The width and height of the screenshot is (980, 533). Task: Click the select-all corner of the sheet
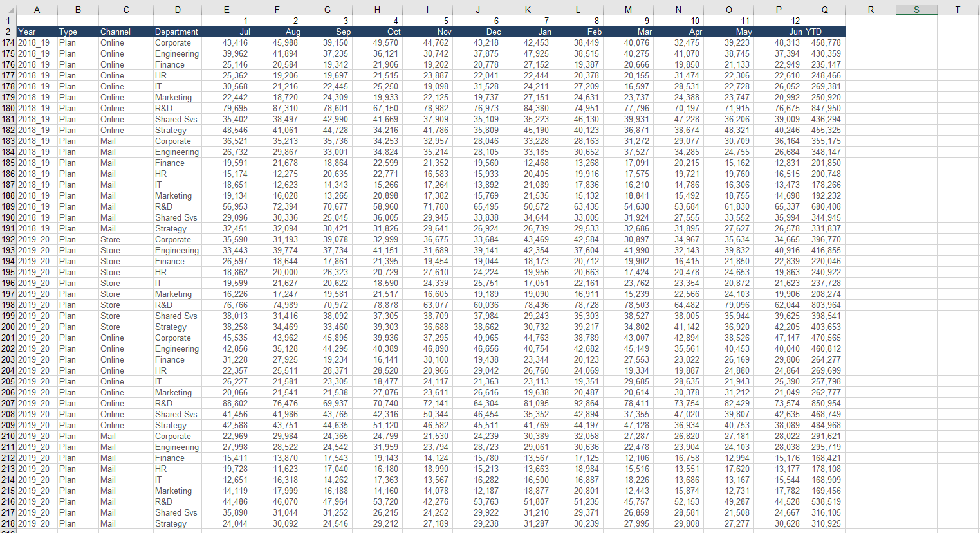click(x=8, y=9)
